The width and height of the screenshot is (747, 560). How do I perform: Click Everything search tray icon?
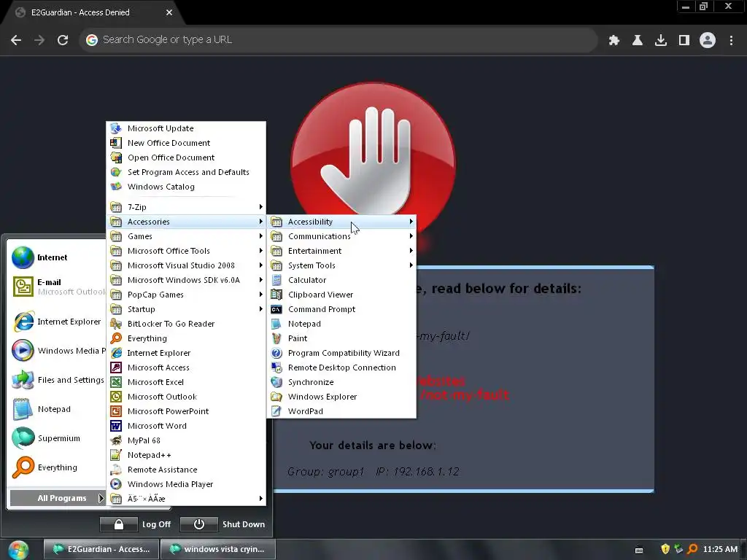pos(692,549)
